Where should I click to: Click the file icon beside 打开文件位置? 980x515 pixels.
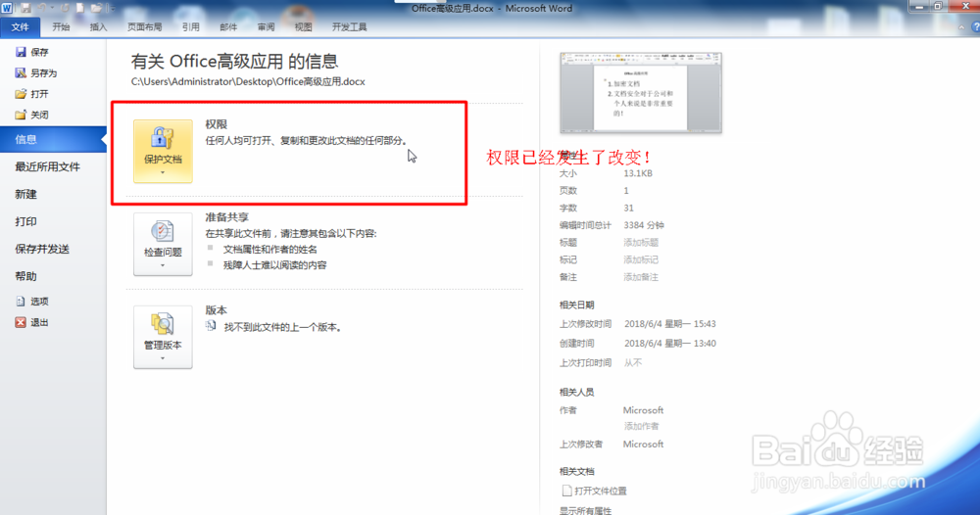point(566,491)
